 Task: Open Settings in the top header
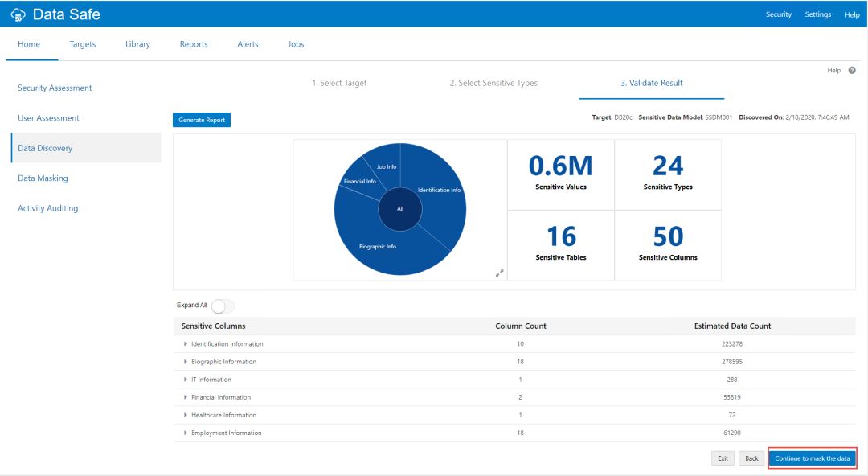tap(817, 14)
